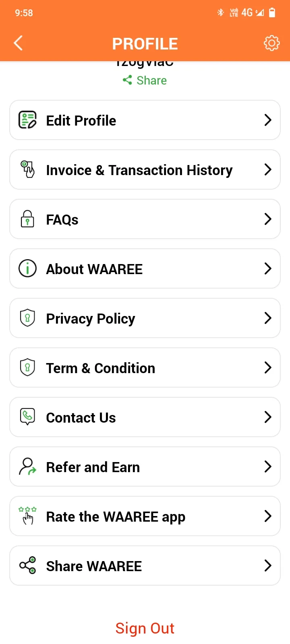Viewport: 290px width, 644px height.
Task: Tap the Contact Us phone icon
Action: (x=27, y=417)
